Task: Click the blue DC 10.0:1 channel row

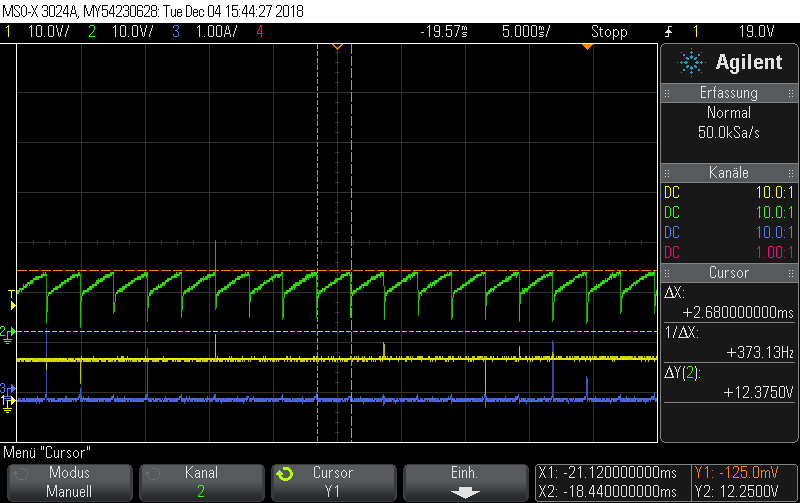Action: point(729,232)
